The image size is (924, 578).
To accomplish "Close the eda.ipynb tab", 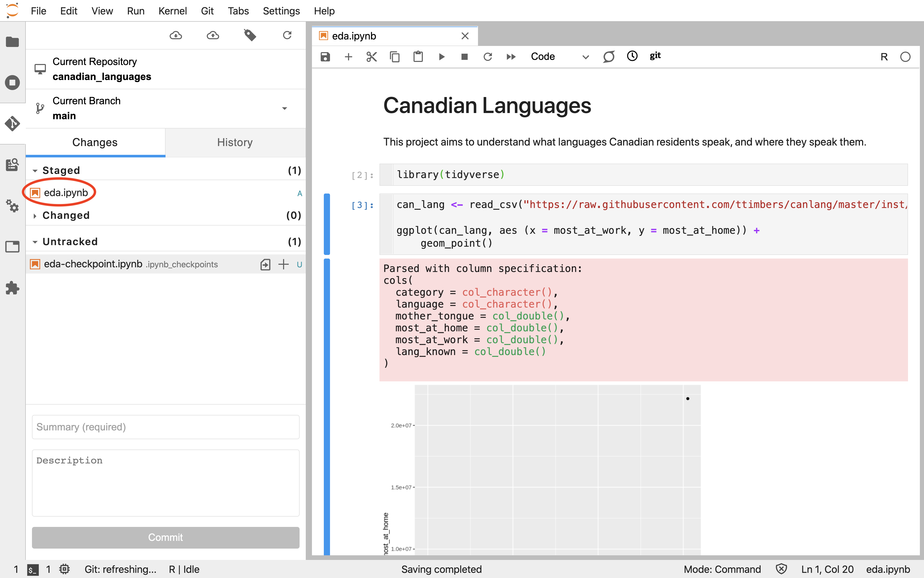I will [465, 36].
